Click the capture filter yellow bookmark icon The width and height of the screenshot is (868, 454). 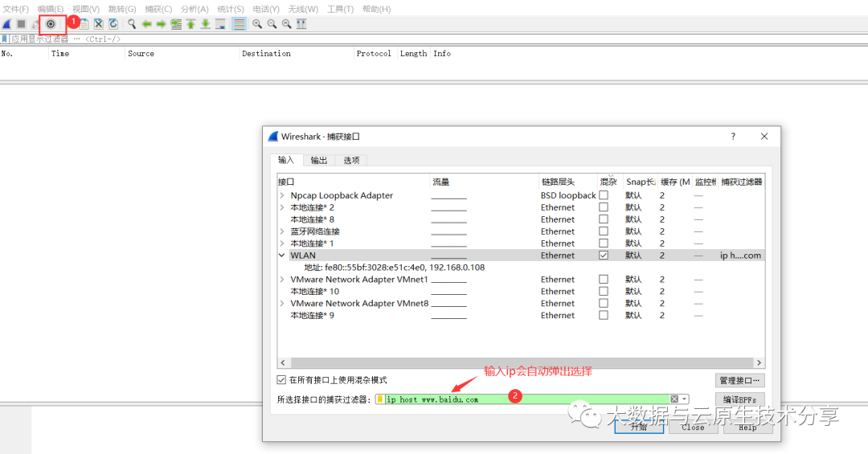coord(380,399)
